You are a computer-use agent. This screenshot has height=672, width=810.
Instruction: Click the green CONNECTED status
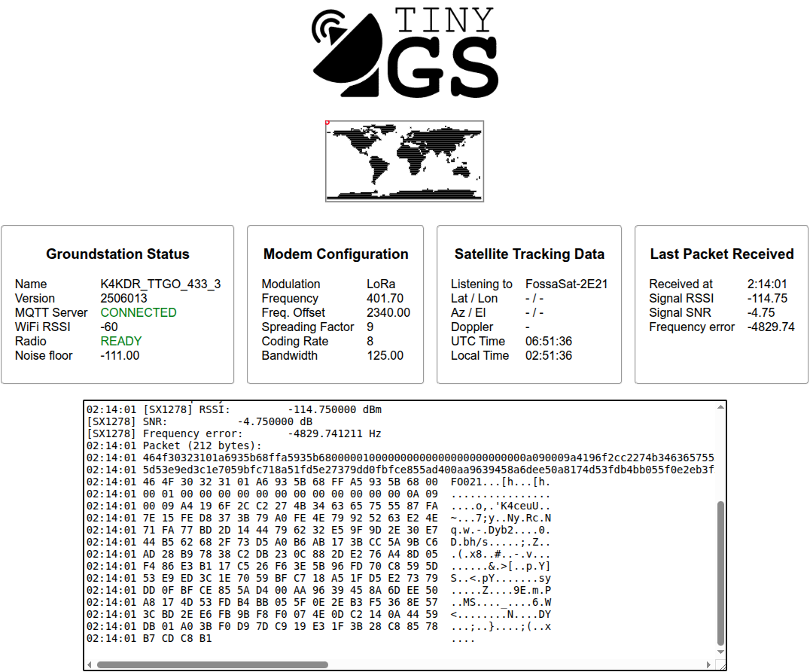click(x=139, y=312)
